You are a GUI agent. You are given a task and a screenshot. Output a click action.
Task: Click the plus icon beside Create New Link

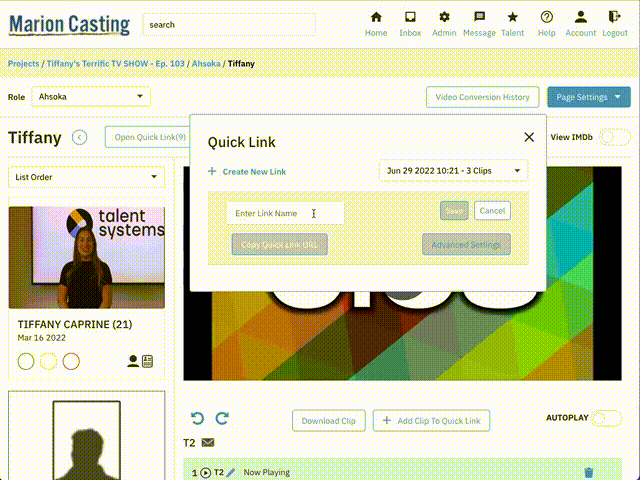(x=212, y=171)
